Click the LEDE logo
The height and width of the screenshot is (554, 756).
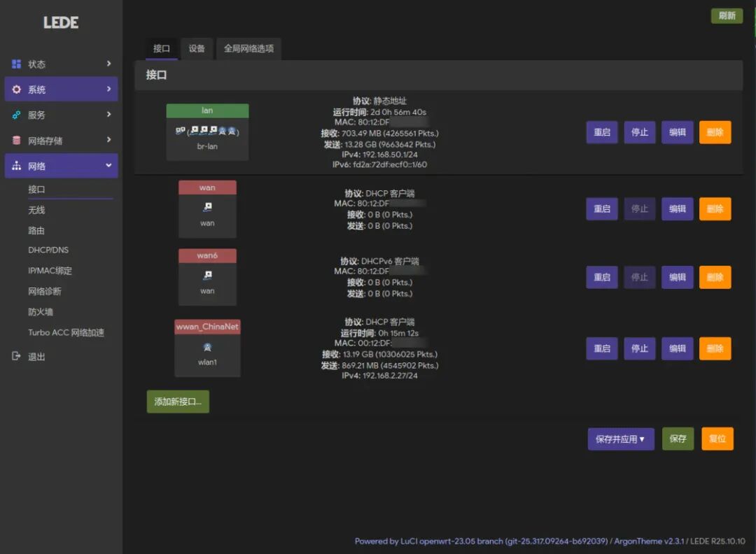coord(61,22)
